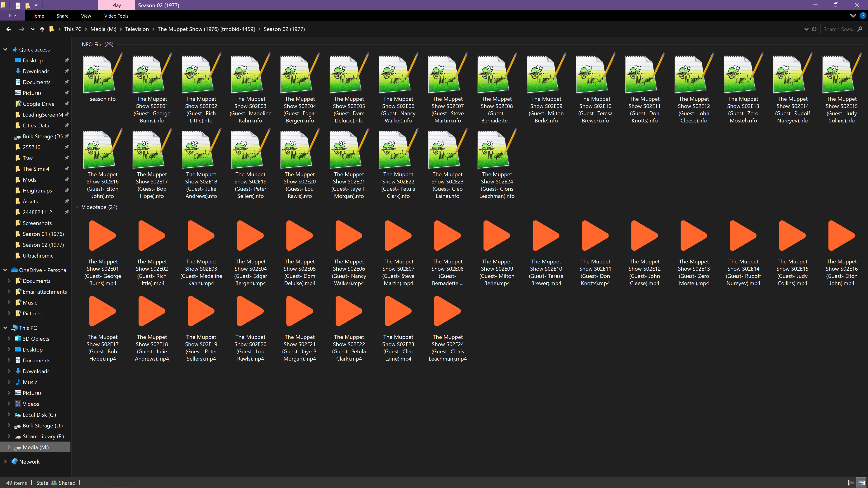This screenshot has height=488, width=868.
Task: Click the Back navigation arrow
Action: pos(9,29)
